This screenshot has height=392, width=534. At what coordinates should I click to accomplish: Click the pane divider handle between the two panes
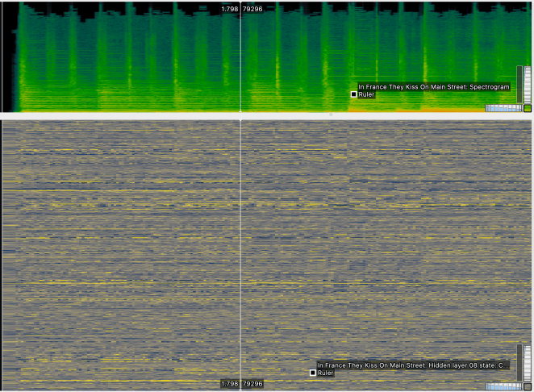click(x=331, y=116)
